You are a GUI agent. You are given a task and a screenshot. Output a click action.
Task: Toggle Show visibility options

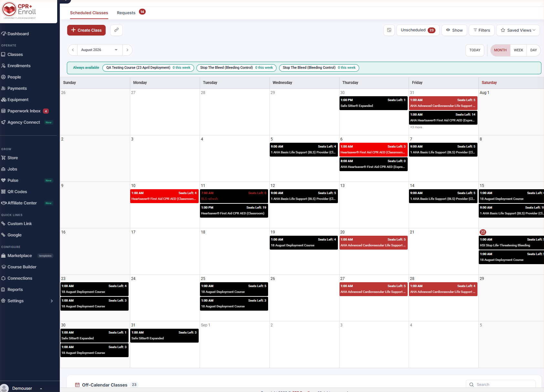coord(454,30)
